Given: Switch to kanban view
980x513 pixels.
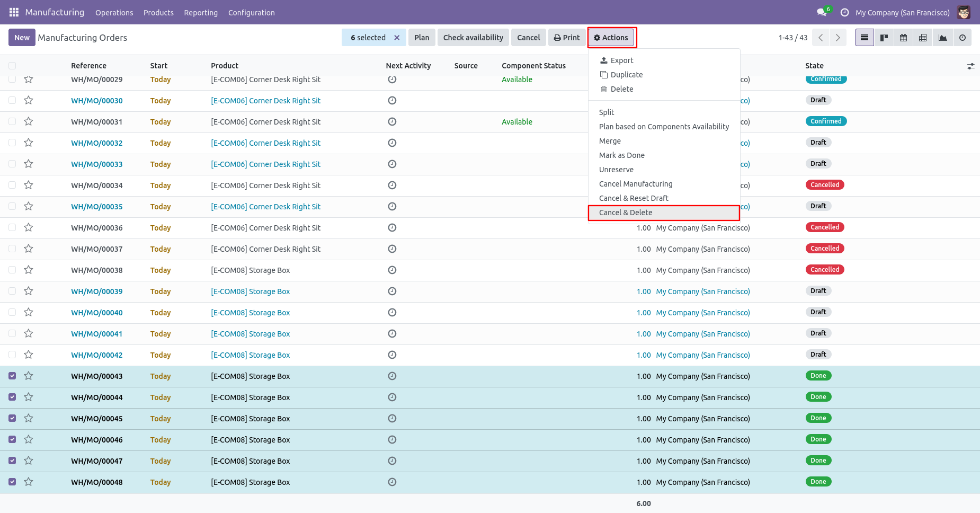Looking at the screenshot, I should coord(884,38).
